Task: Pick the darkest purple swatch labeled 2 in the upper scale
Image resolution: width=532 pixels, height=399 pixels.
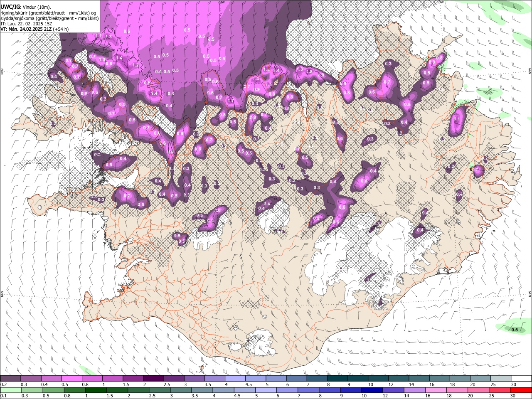Action: (153, 379)
